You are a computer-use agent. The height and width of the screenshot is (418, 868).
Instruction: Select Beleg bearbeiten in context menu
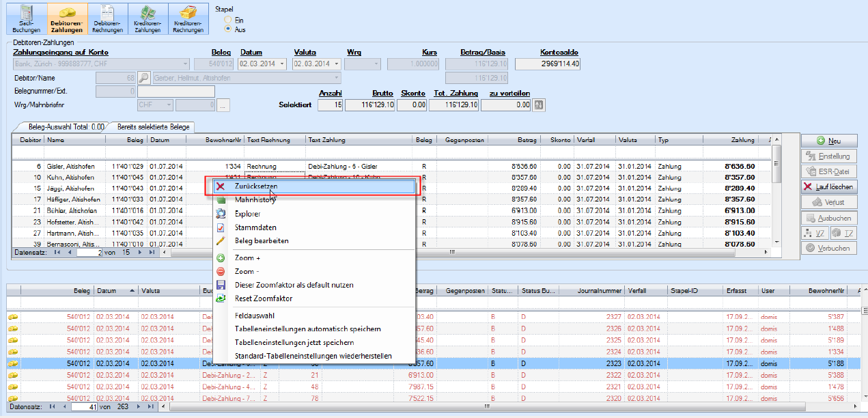point(262,241)
